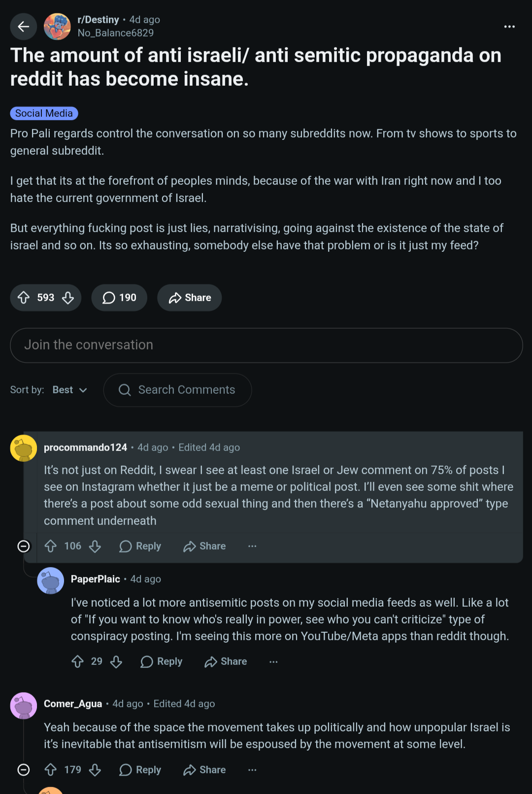The image size is (532, 794).
Task: Open the Sort by Best dropdown
Action: [x=70, y=390]
